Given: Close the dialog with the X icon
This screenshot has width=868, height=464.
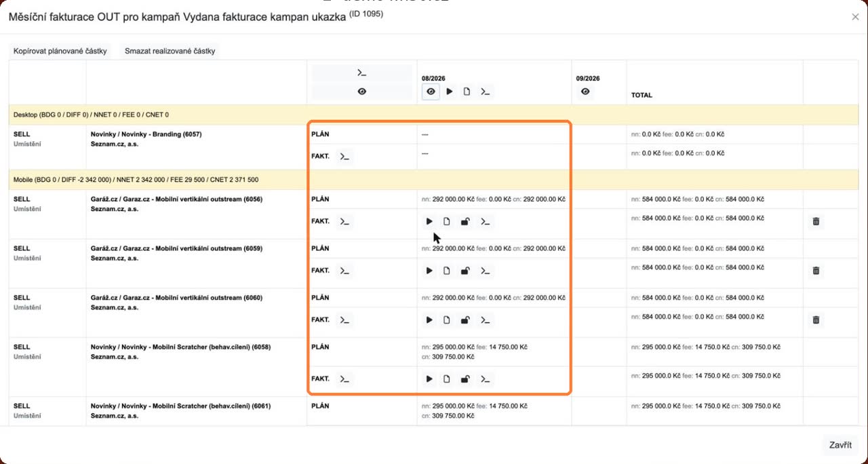Looking at the screenshot, I should (x=855, y=17).
